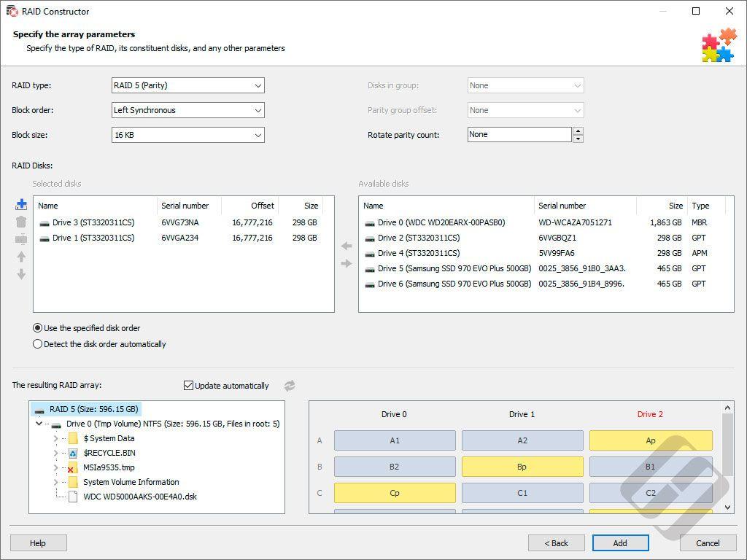Select serial WD-WCAZA7051271 in available disks
Image resolution: width=747 pixels, height=560 pixels.
(x=575, y=222)
